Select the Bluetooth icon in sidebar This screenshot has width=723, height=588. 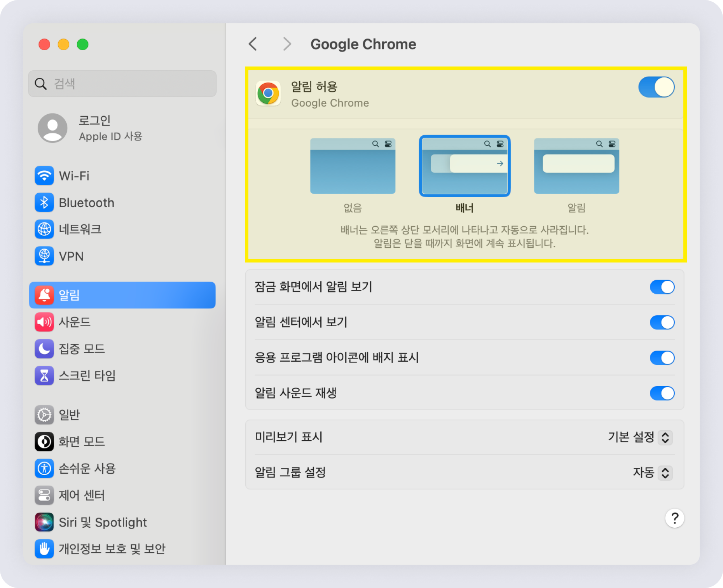click(x=44, y=203)
